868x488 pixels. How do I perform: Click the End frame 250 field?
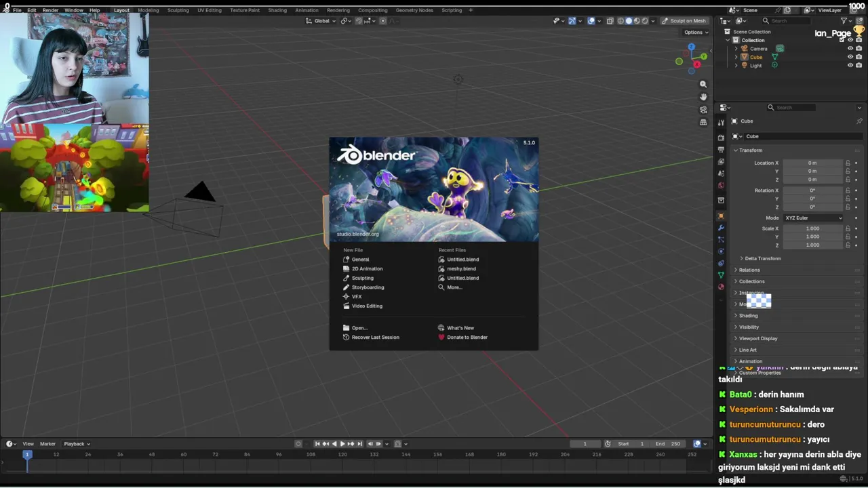[x=668, y=444]
